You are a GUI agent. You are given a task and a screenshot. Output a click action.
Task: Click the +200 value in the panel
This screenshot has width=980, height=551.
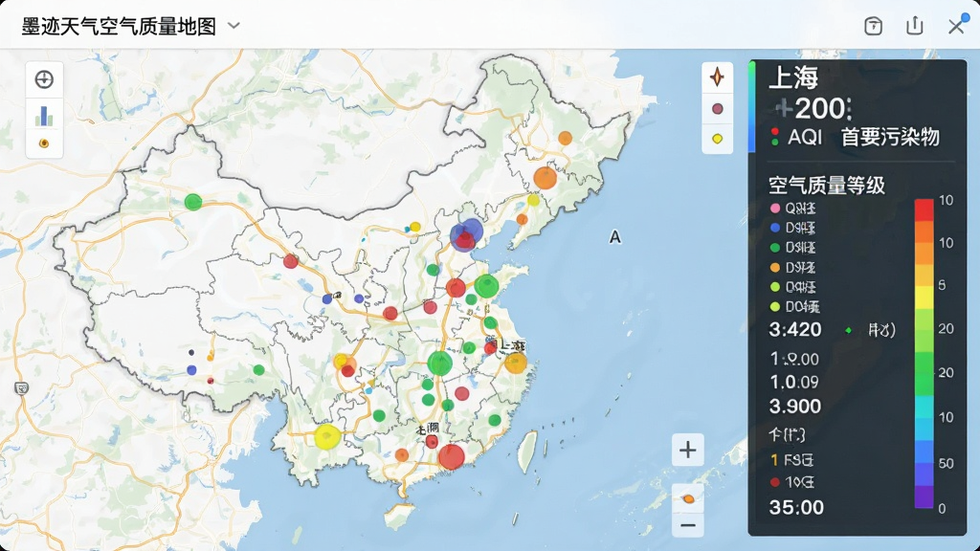pyautogui.click(x=813, y=109)
